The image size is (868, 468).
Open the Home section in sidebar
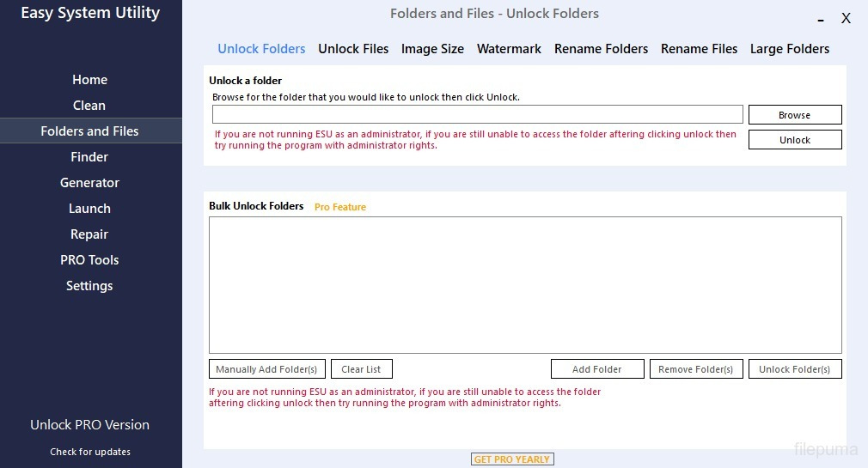(x=89, y=80)
